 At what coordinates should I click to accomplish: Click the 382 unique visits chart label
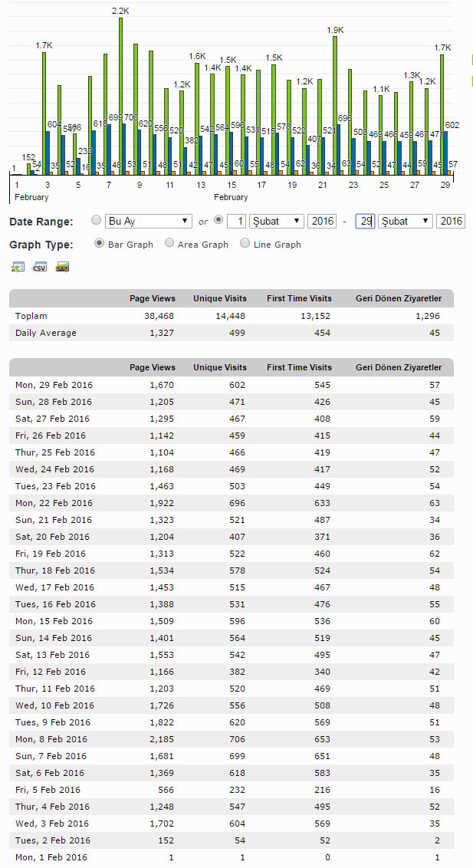point(192,140)
